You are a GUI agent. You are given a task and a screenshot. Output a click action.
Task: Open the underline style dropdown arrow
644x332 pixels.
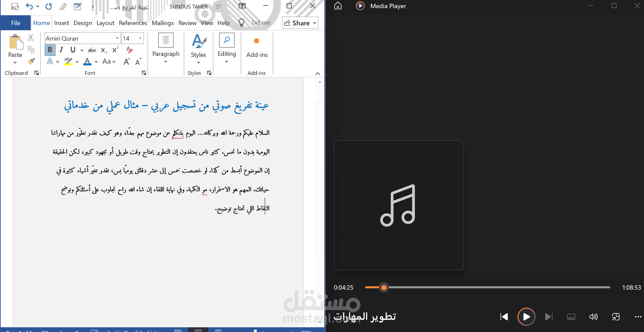click(x=82, y=50)
